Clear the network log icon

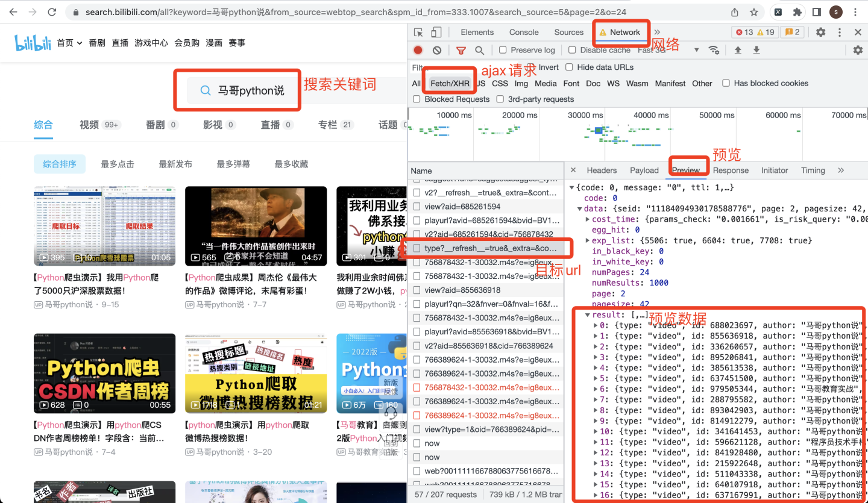(437, 51)
